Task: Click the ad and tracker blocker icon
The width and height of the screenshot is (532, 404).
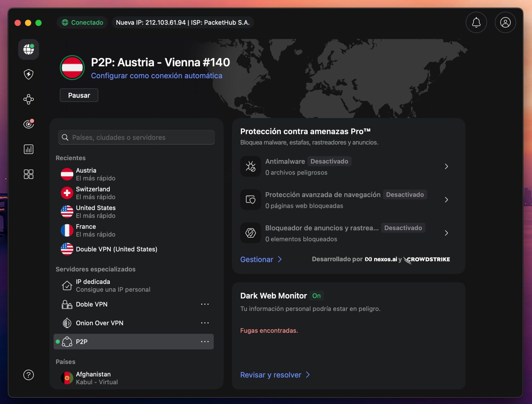Action: (250, 233)
